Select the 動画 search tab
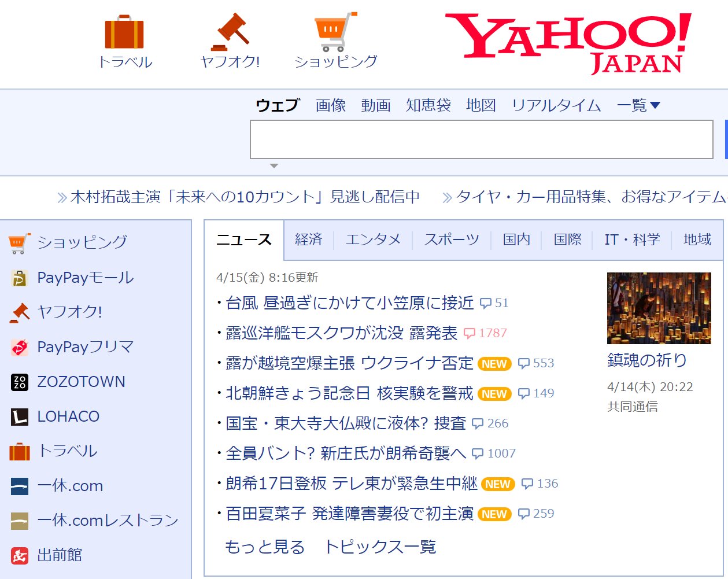 point(376,105)
